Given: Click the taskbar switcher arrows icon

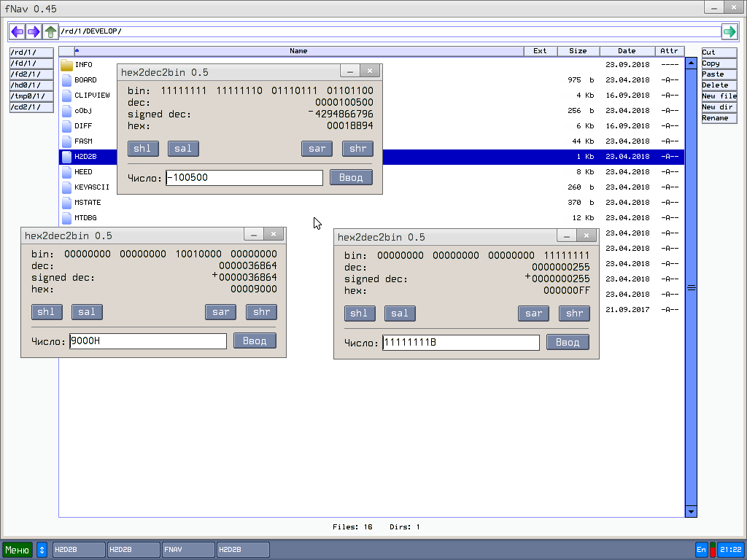Looking at the screenshot, I should (x=42, y=550).
